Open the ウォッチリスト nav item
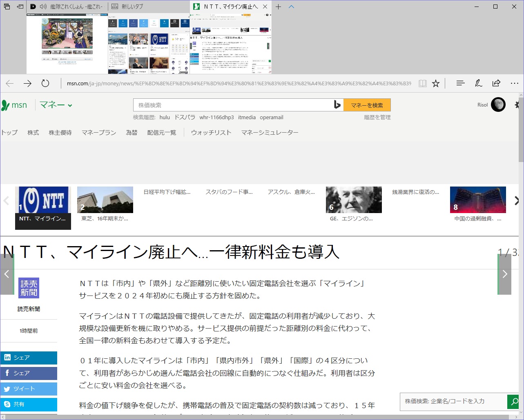524x420 pixels. coord(211,133)
